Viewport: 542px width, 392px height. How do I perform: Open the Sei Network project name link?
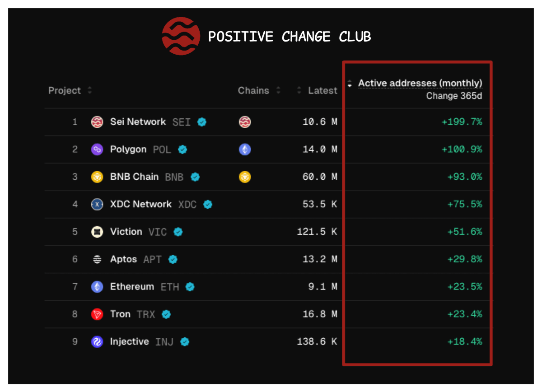pyautogui.click(x=138, y=122)
